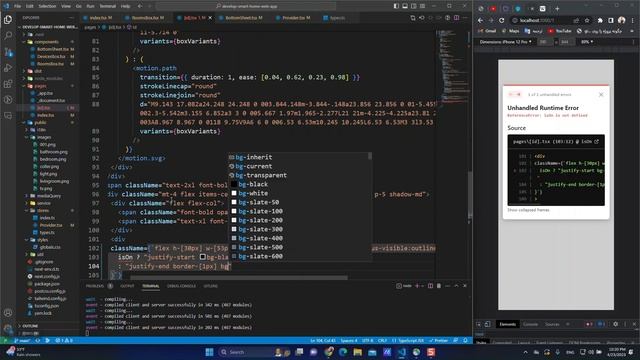Open the Explorer view in activity bar
The width and height of the screenshot is (640, 360).
point(8,20)
